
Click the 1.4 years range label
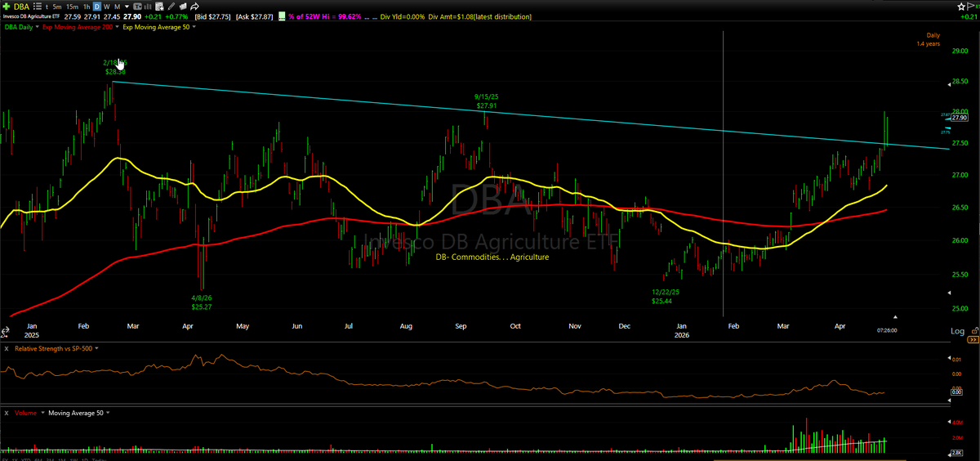(928, 44)
